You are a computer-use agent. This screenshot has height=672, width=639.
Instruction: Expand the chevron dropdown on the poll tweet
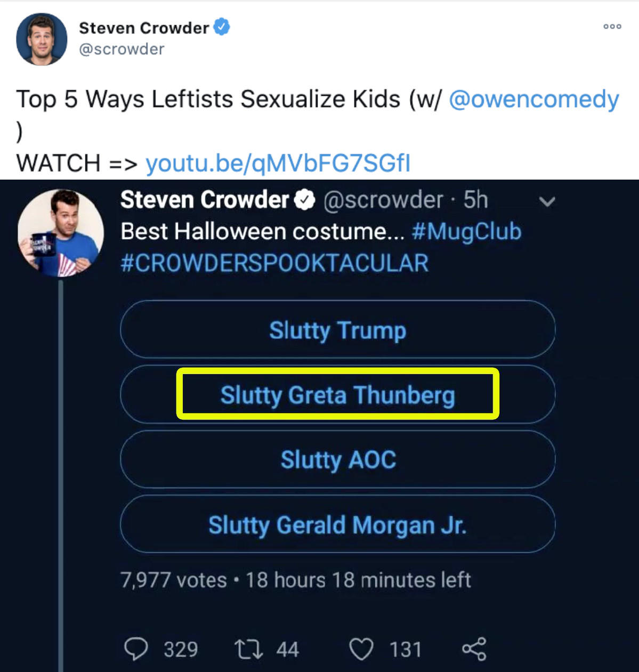(x=547, y=201)
